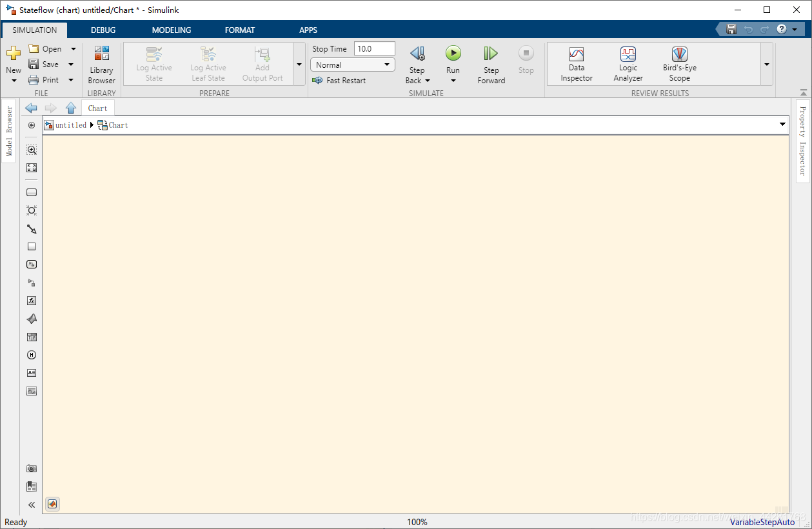Expand the Open dropdown arrow

pyautogui.click(x=73, y=49)
